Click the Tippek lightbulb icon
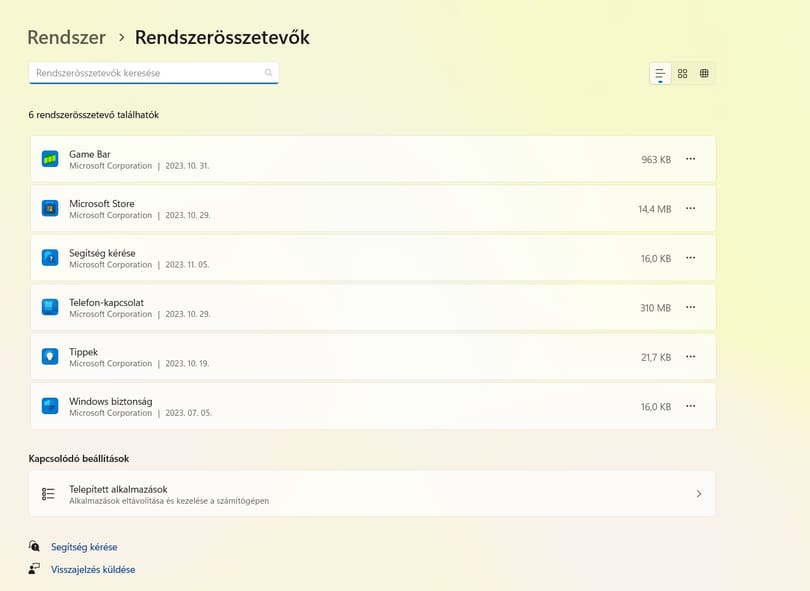The image size is (810, 591). click(50, 356)
